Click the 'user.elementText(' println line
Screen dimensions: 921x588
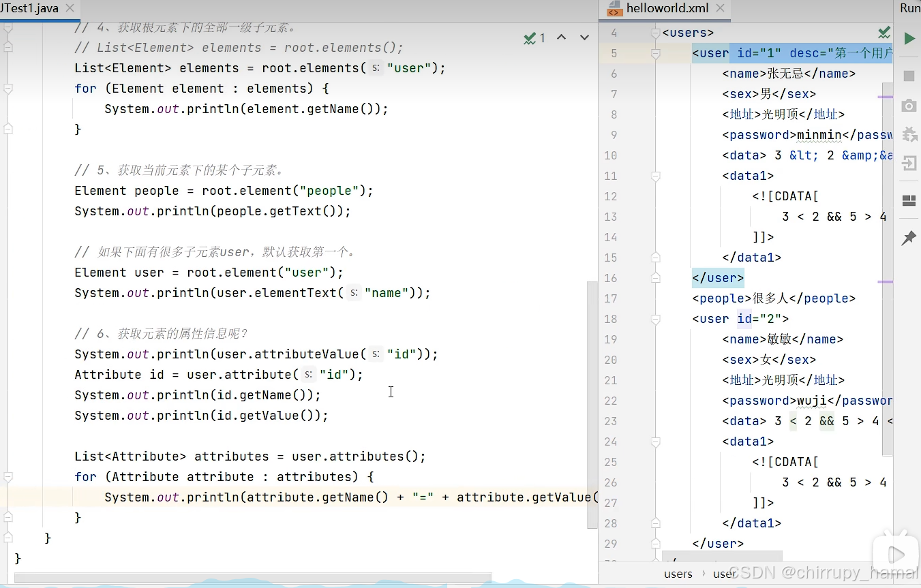click(253, 293)
